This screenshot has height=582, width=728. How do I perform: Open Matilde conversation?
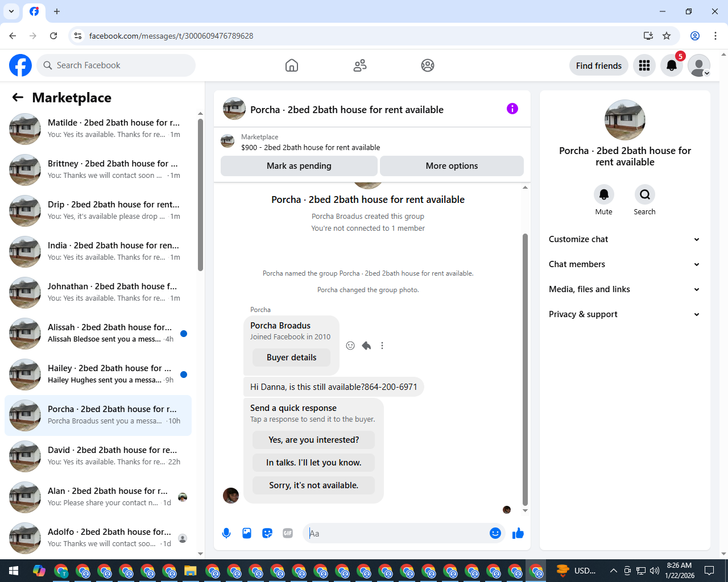98,129
